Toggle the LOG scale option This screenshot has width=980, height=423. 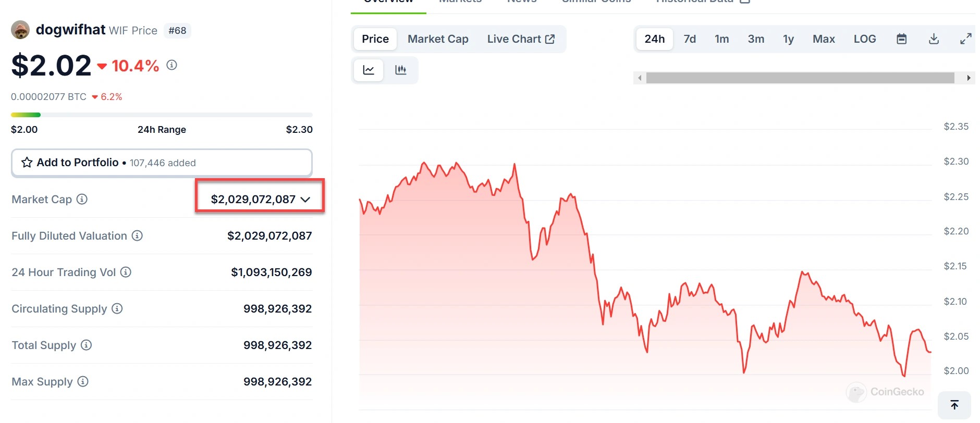click(864, 39)
